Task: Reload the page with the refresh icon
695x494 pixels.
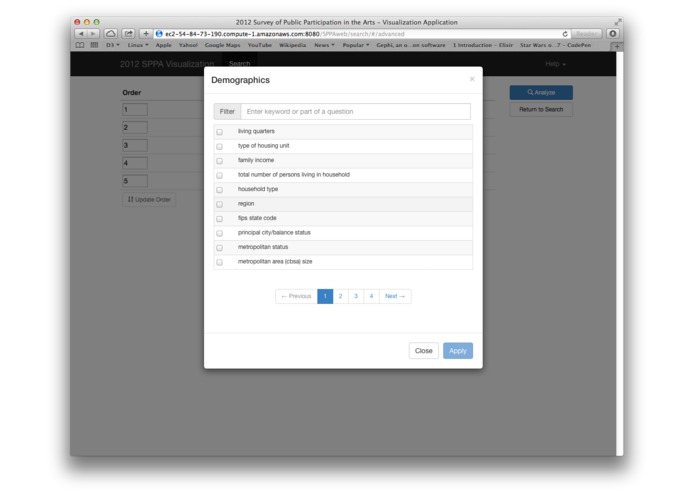Action: pos(565,34)
